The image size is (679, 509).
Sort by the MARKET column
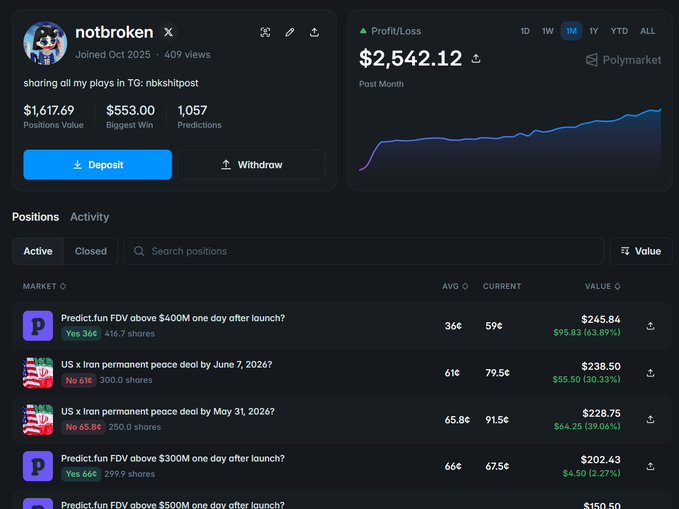pyautogui.click(x=44, y=286)
